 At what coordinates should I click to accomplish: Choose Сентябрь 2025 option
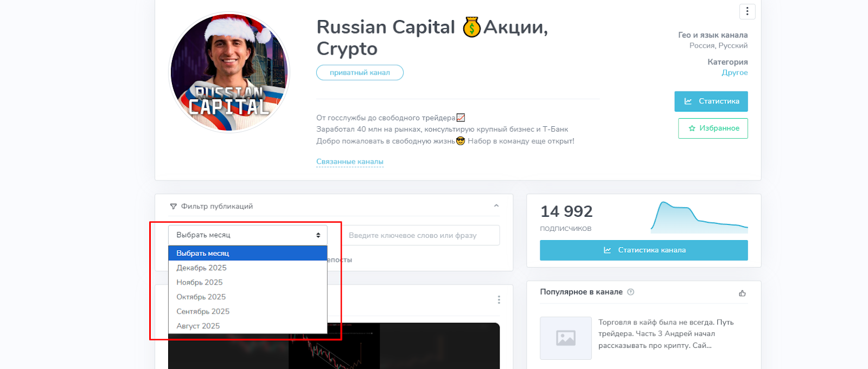pyautogui.click(x=248, y=312)
